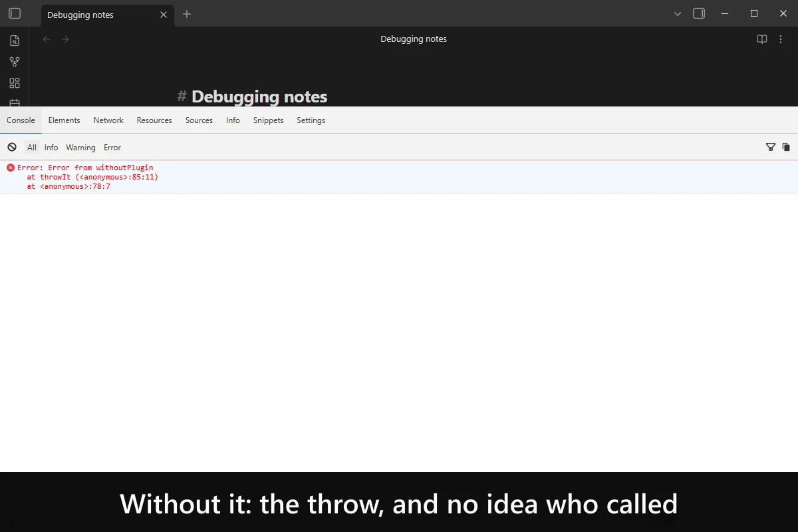Open the graph view icon
Screen dimensions: 798x532
[x=15, y=62]
